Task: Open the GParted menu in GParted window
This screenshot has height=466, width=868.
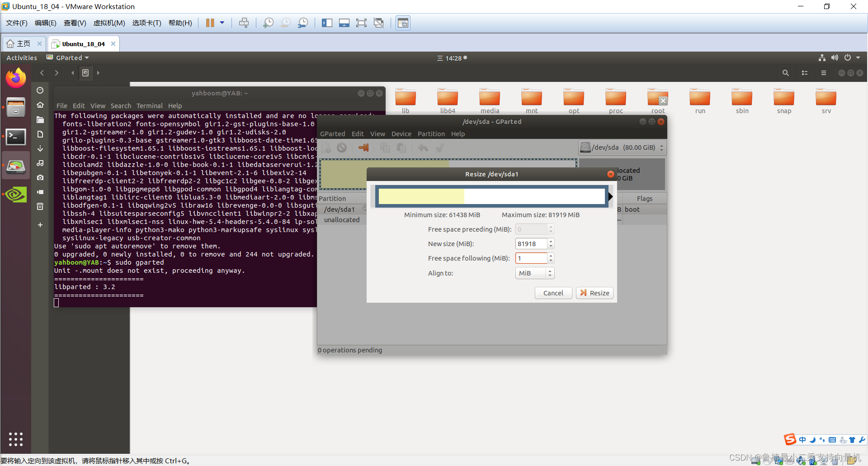Action: (x=332, y=134)
